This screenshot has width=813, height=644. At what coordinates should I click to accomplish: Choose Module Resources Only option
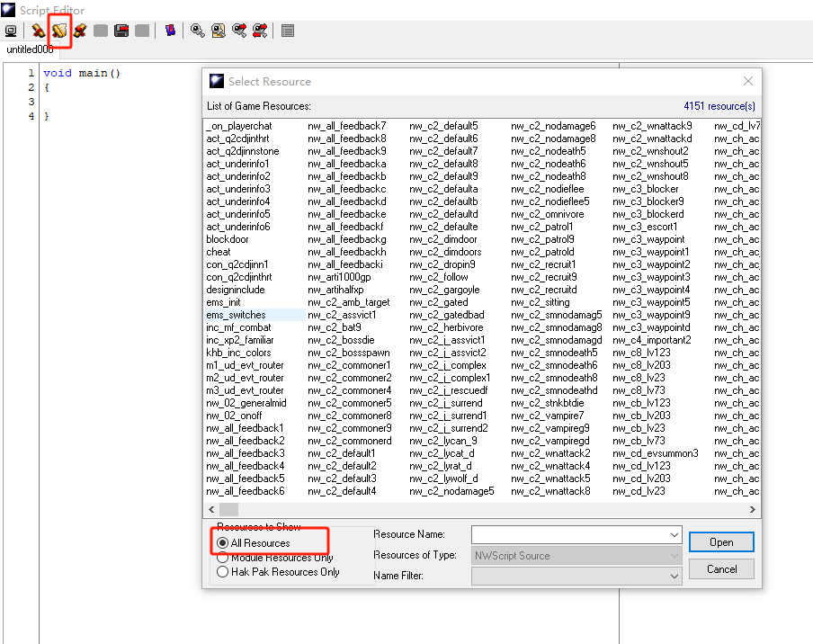(223, 558)
